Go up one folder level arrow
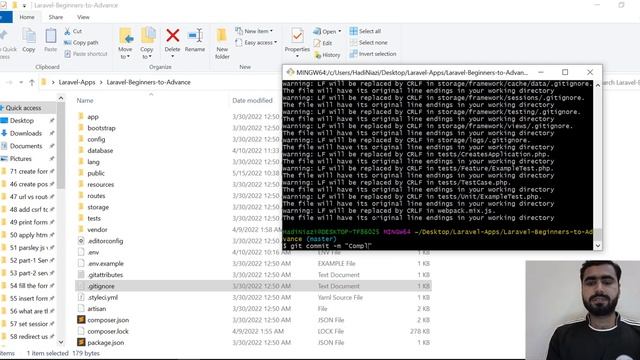 32,82
